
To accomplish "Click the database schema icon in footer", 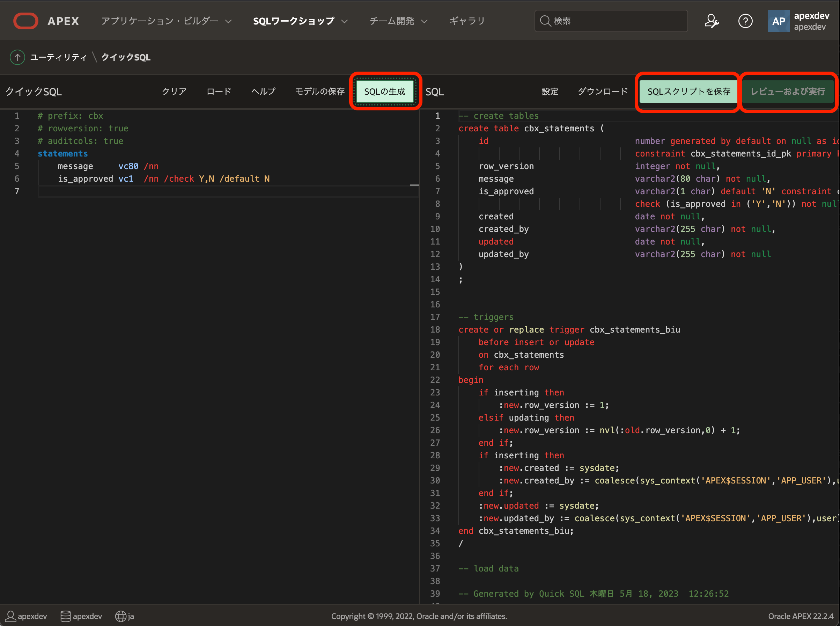I will [x=66, y=616].
